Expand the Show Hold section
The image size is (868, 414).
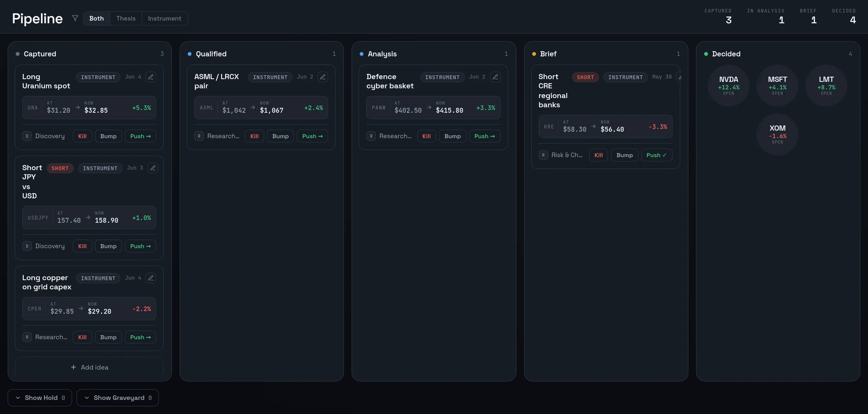pyautogui.click(x=40, y=398)
